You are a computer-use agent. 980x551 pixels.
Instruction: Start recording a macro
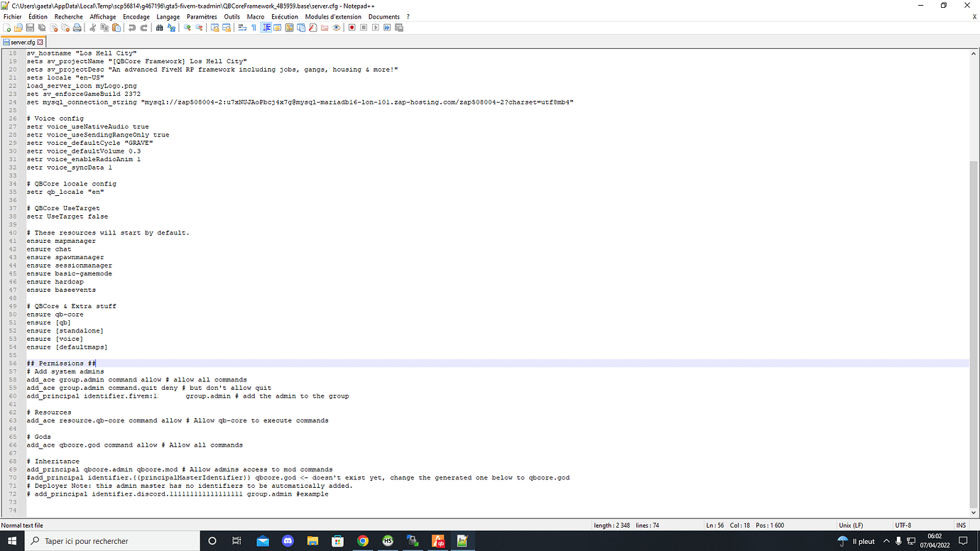(352, 28)
